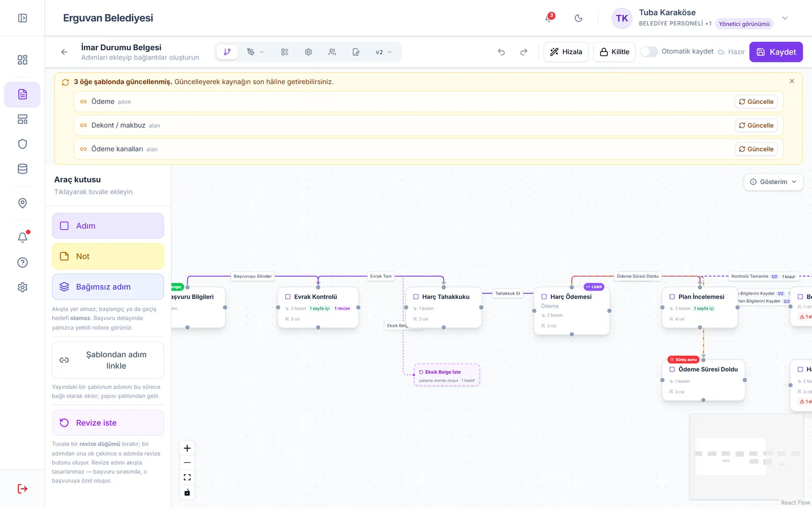Open the Gösterim dropdown

tap(773, 182)
